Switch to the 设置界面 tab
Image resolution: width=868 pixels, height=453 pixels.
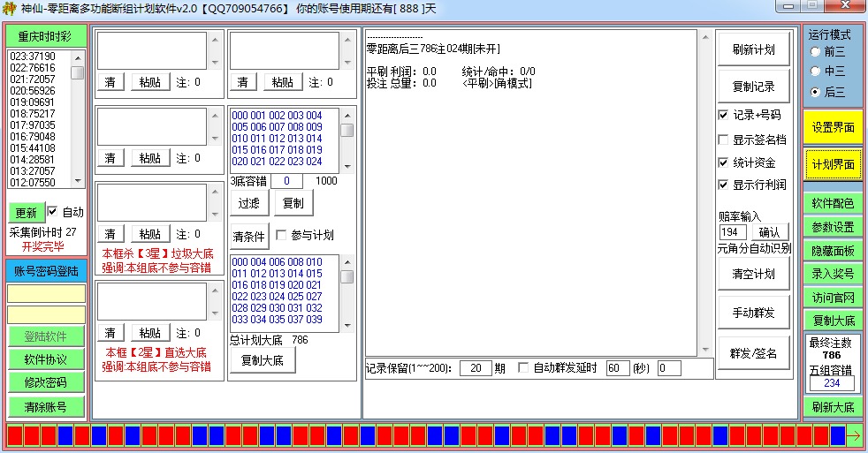point(833,127)
